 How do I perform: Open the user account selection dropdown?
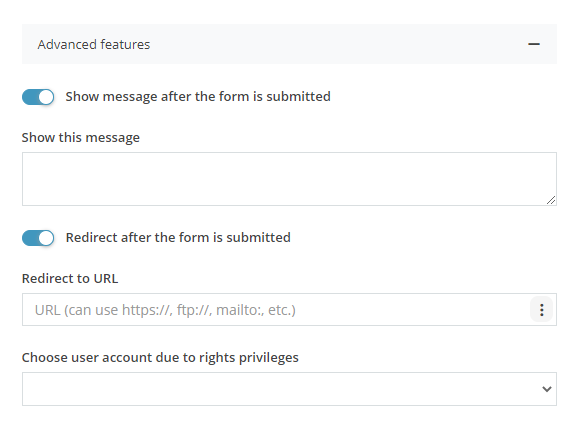point(289,389)
